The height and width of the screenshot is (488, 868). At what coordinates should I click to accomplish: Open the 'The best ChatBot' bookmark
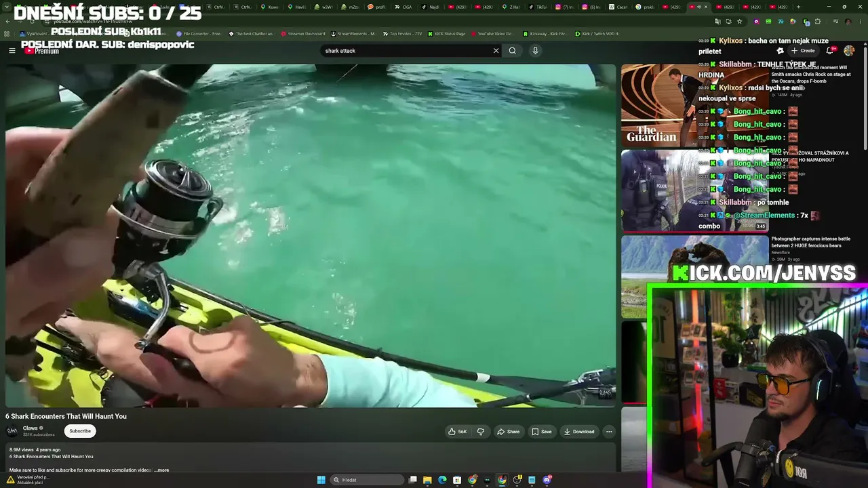pos(252,33)
